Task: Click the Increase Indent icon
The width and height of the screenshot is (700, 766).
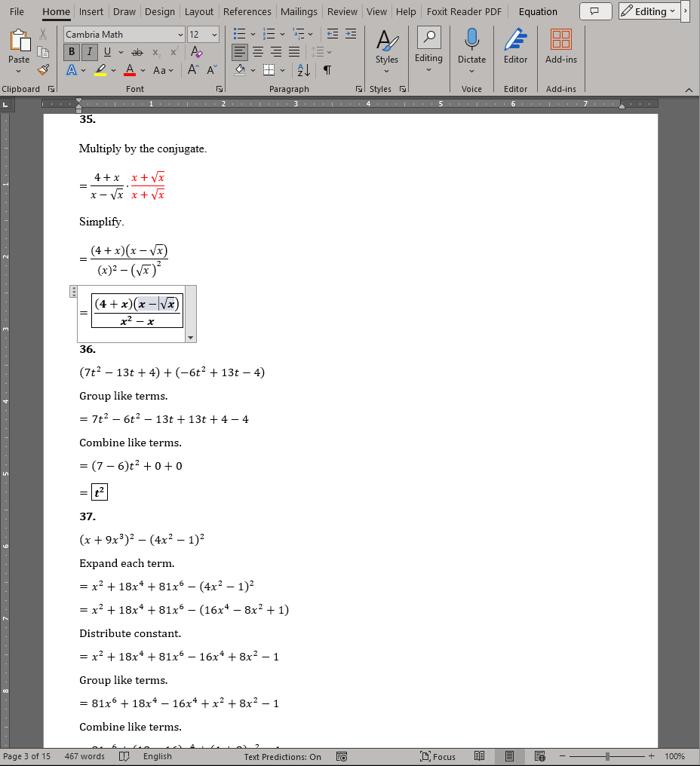Action: (x=351, y=34)
